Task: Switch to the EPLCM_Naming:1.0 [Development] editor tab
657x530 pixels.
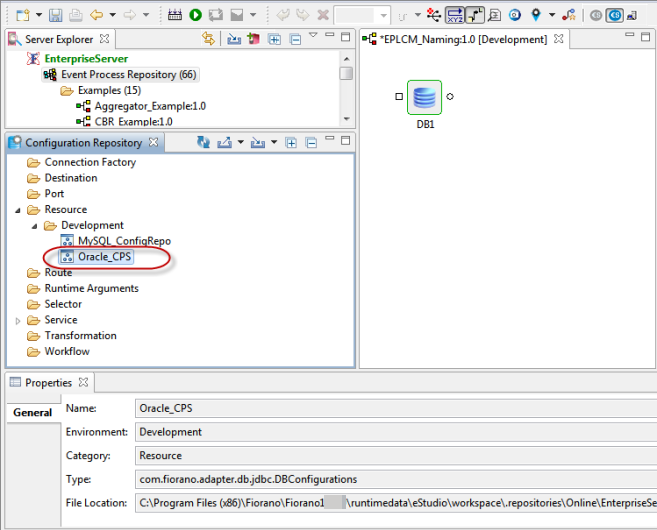Action: [x=463, y=39]
